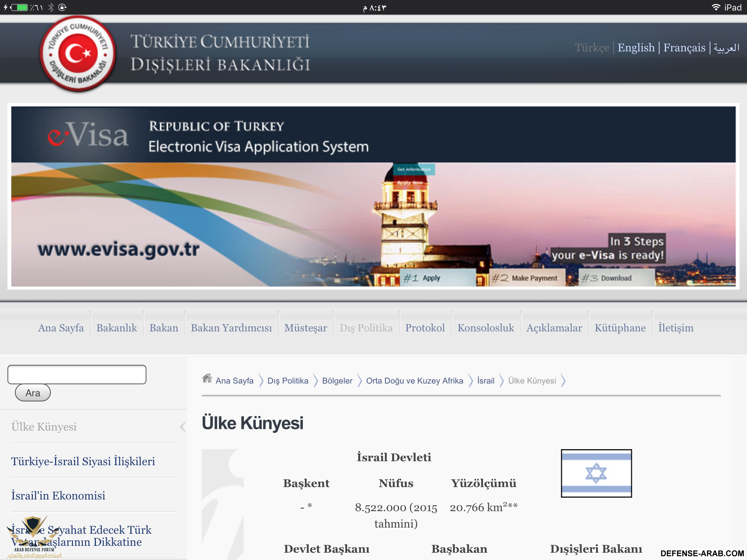The image size is (747, 560).
Task: Go to the İletişim page
Action: [676, 328]
